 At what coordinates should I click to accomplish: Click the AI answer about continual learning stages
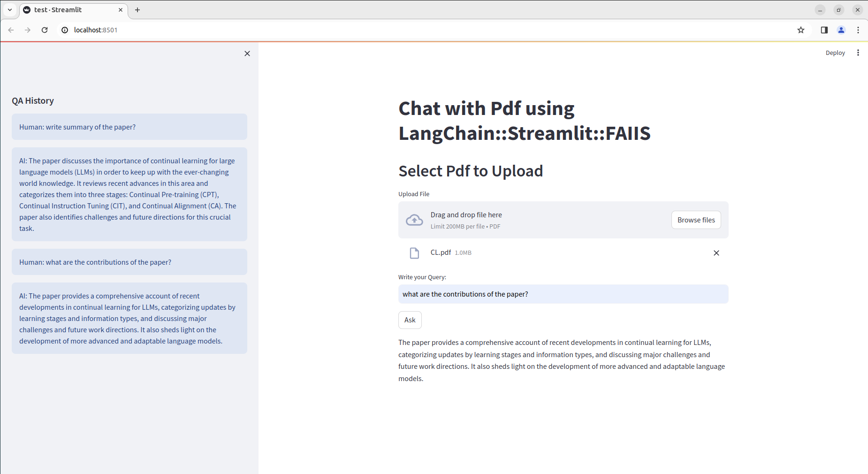[129, 194]
